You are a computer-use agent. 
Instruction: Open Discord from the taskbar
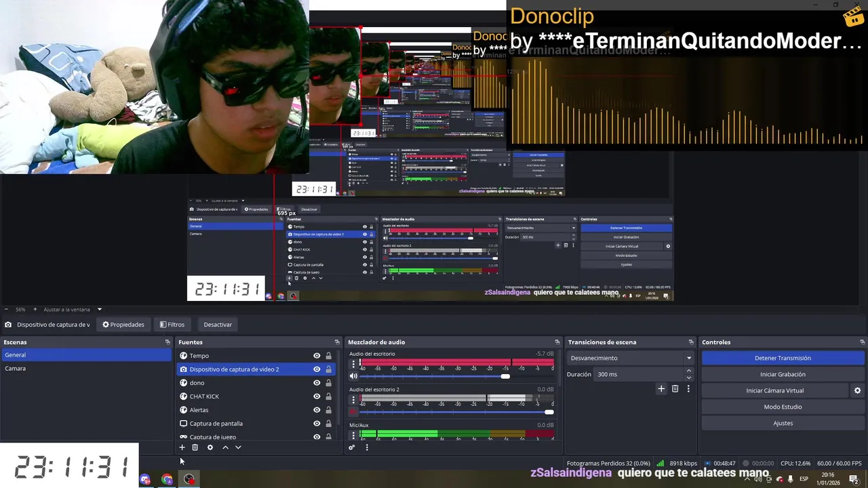point(145,480)
